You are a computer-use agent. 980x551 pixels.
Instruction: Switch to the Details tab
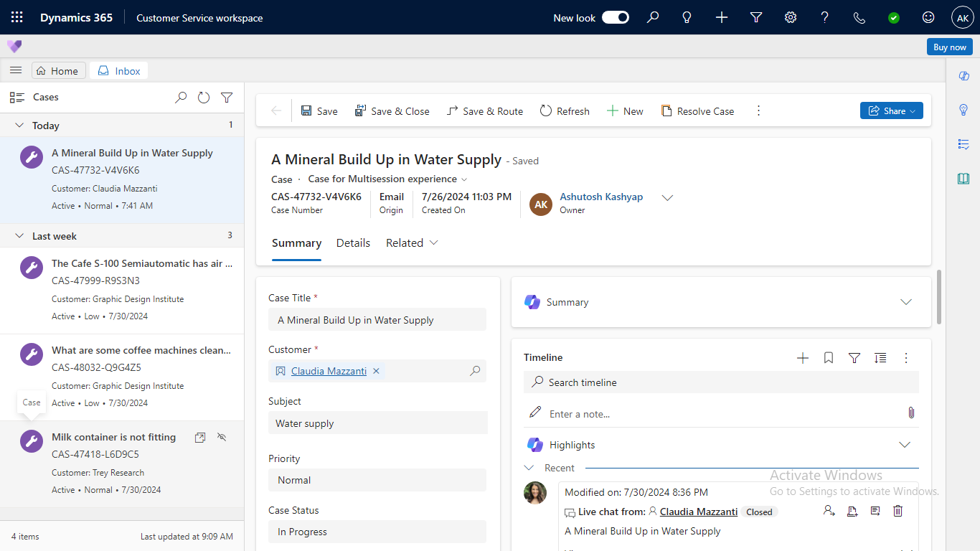[x=353, y=243]
